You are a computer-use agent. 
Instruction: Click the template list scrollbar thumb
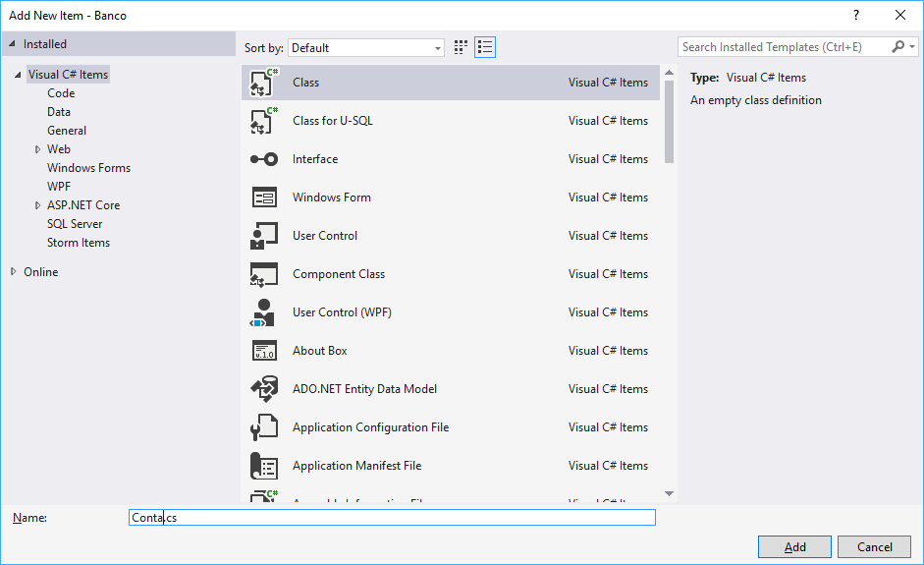coord(669,122)
